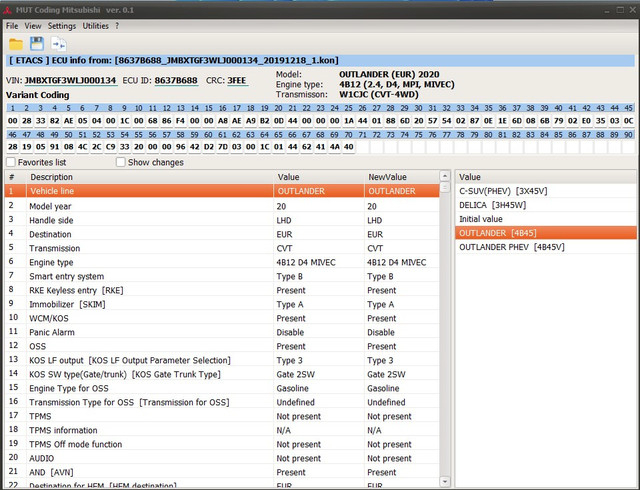Image resolution: width=640 pixels, height=490 pixels.
Task: Click the Description column header
Action: [x=52, y=177]
